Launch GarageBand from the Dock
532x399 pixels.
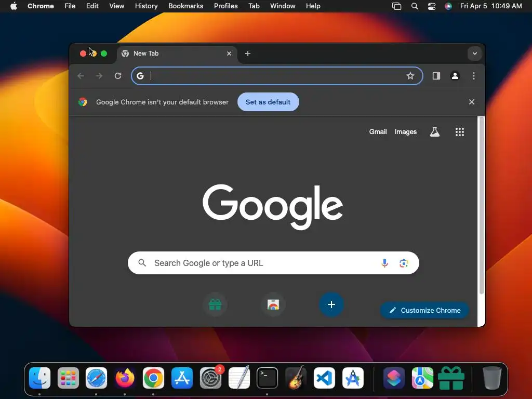click(296, 378)
